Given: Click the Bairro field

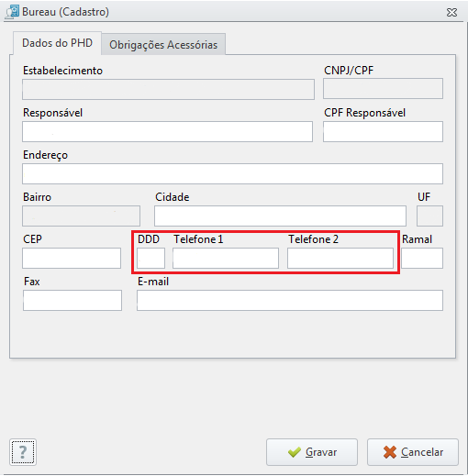Looking at the screenshot, I should [x=81, y=216].
